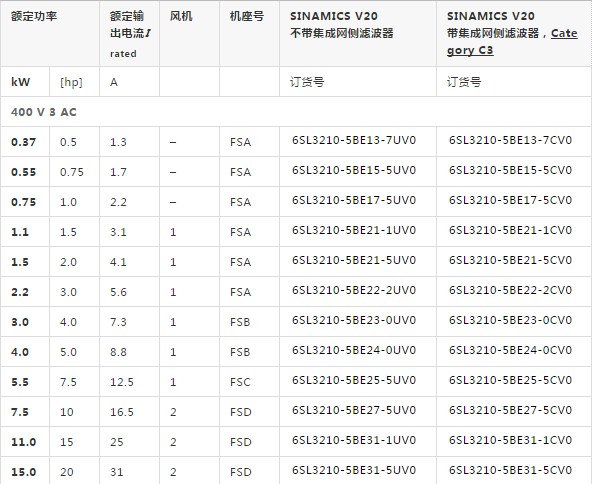Select order number 6SL3210-5BE13-7UV0
The height and width of the screenshot is (484, 595).
coord(354,140)
